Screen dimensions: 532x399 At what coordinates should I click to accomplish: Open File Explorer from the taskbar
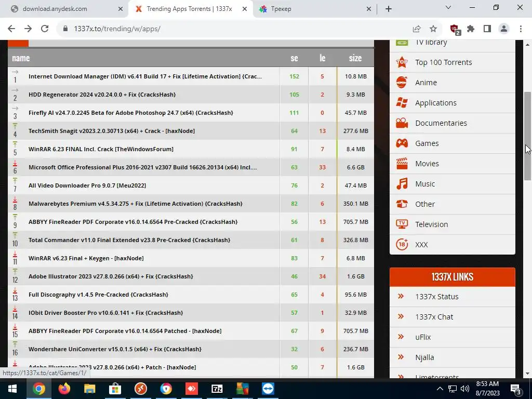pyautogui.click(x=89, y=389)
